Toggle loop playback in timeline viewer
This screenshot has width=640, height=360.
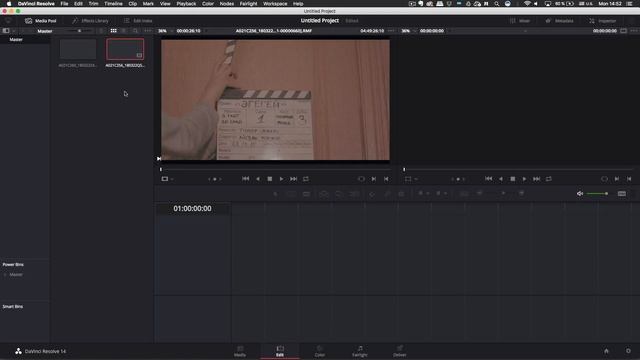[549, 179]
